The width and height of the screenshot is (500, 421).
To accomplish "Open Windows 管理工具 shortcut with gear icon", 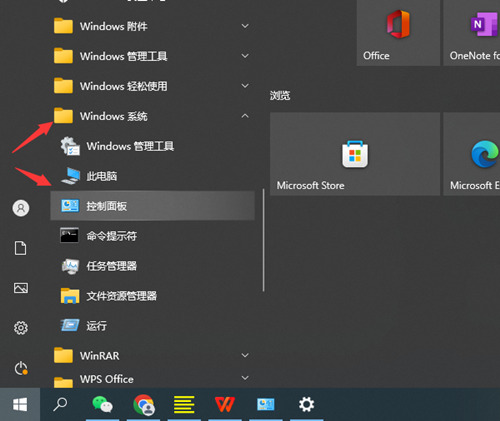I will tap(153, 146).
